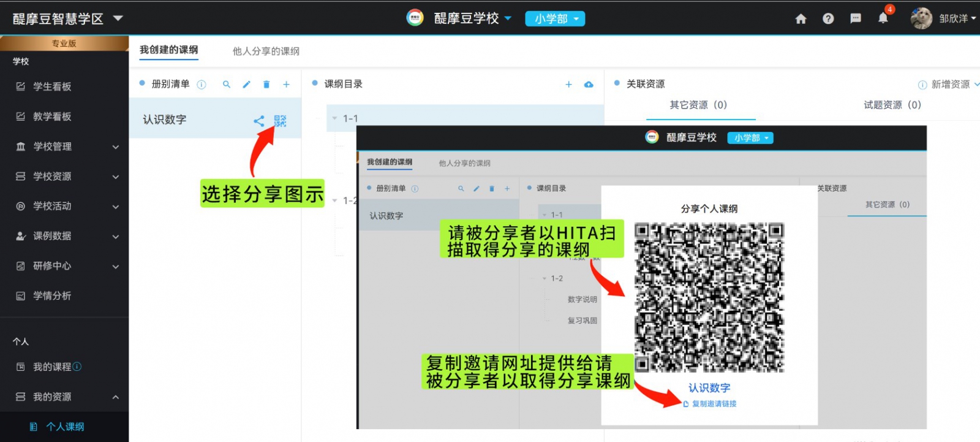
Task: Open the chat message icon in top bar
Action: (x=856, y=18)
